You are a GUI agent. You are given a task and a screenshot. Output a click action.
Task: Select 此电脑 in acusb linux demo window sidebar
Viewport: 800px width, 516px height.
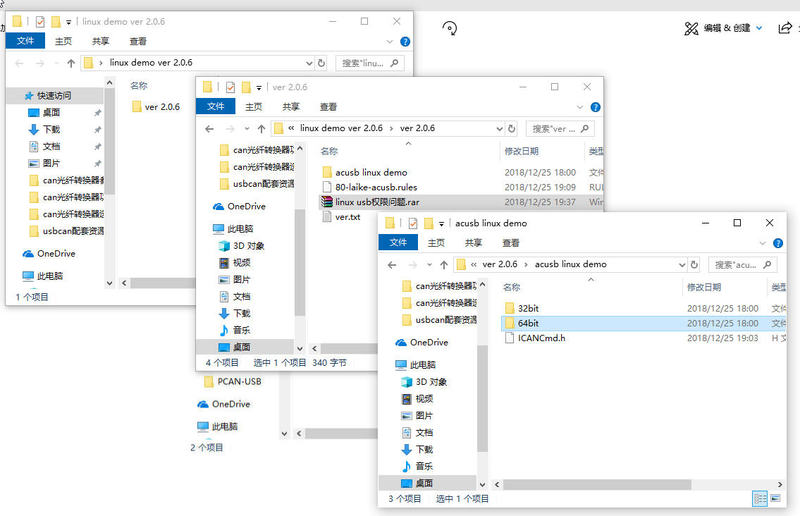tap(415, 365)
